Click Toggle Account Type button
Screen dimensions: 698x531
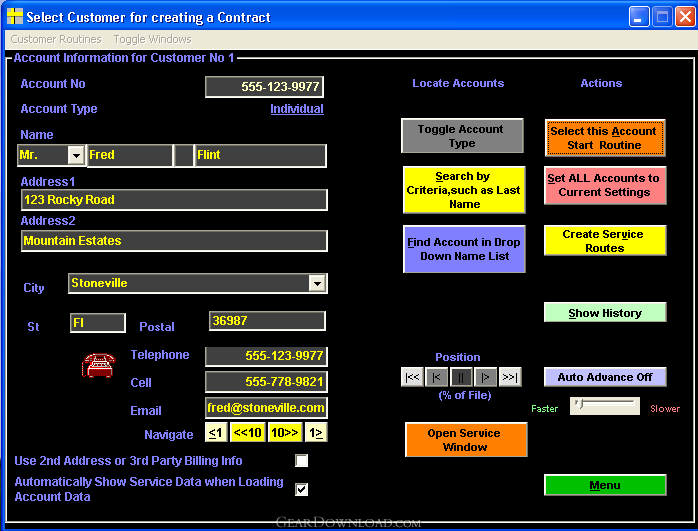tap(462, 136)
